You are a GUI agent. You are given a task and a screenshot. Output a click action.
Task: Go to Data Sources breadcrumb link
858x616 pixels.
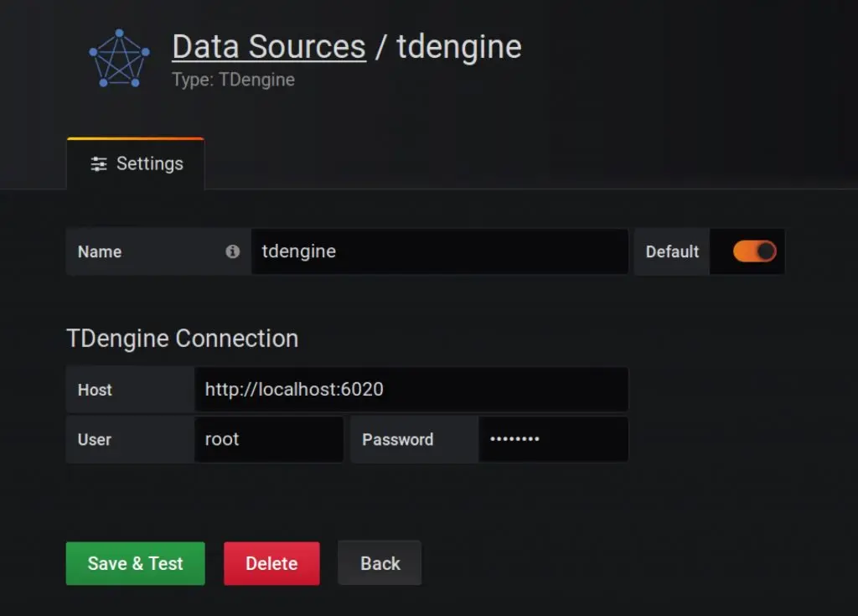click(269, 47)
